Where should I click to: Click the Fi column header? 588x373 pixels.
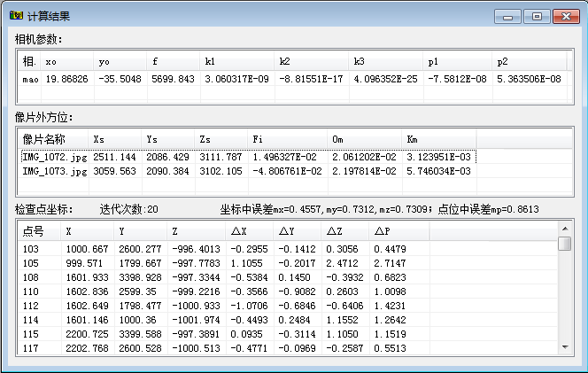pyautogui.click(x=288, y=139)
